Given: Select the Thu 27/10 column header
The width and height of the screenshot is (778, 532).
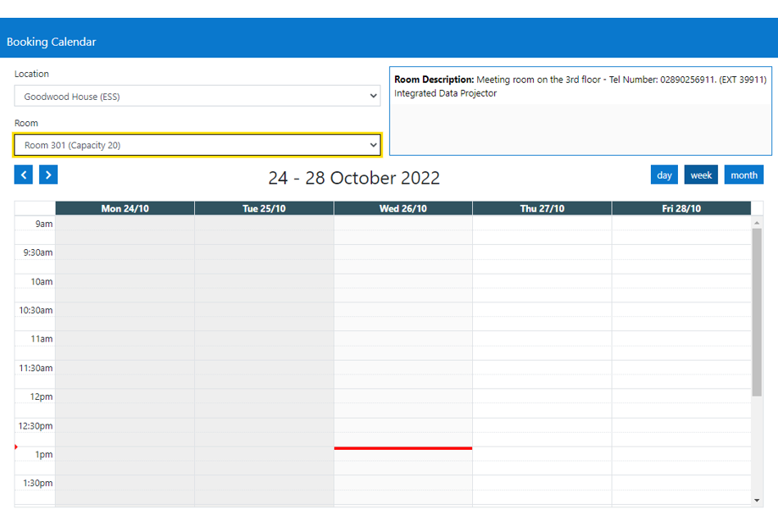Looking at the screenshot, I should (x=542, y=208).
